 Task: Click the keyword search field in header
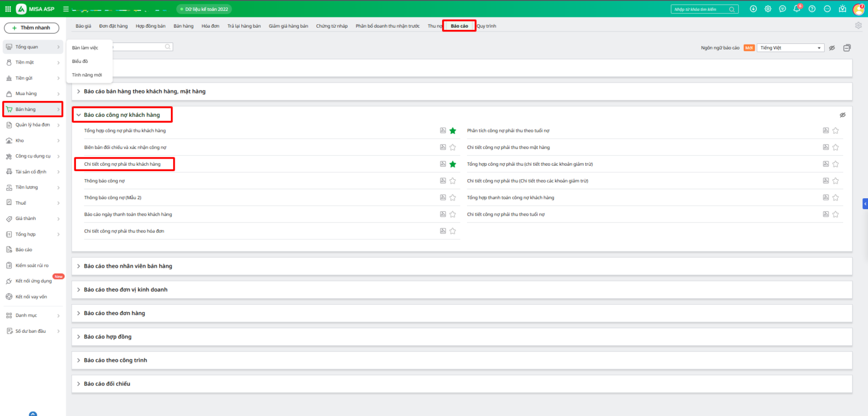[x=701, y=9]
